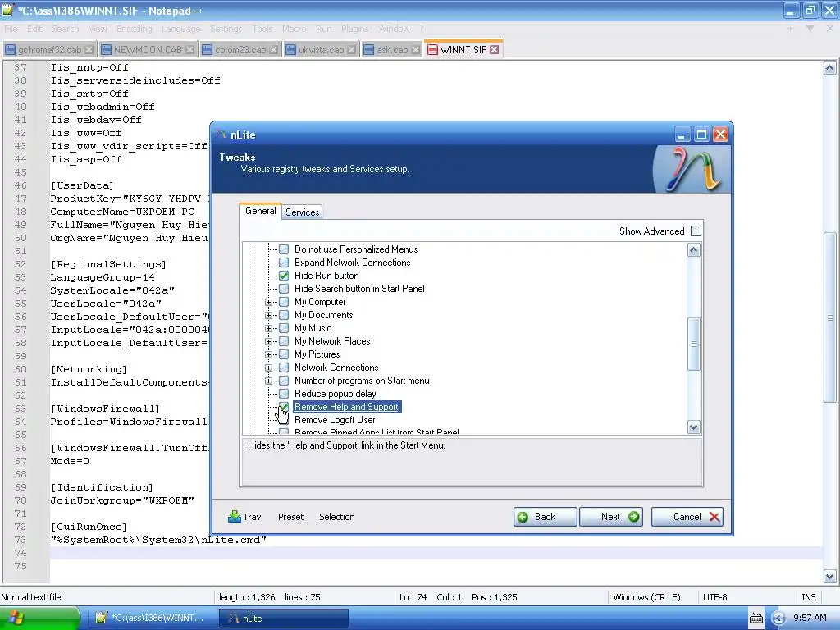Check Hide Search button in Start Panel
Screen dimensions: 840x630
pos(284,289)
